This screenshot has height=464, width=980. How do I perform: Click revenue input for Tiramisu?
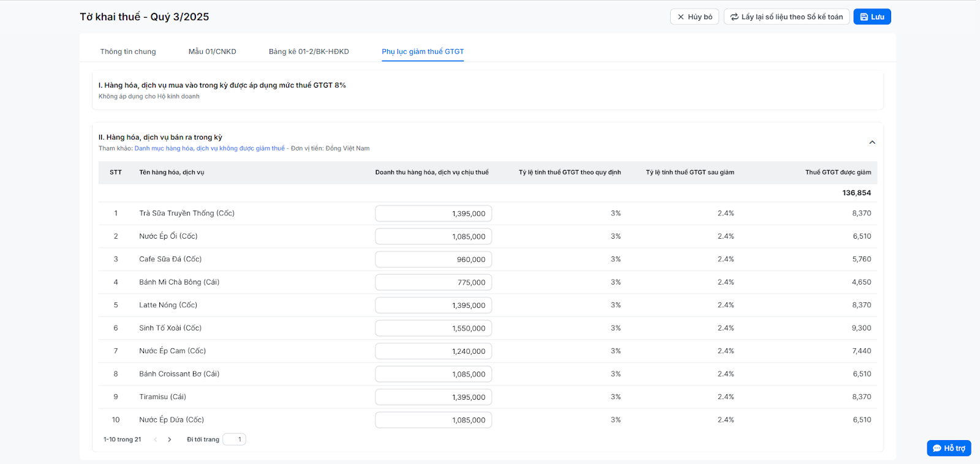433,397
